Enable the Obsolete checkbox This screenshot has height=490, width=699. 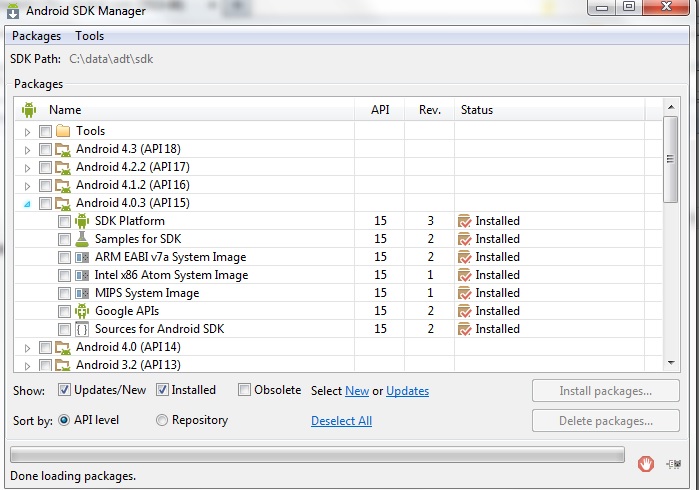[244, 390]
